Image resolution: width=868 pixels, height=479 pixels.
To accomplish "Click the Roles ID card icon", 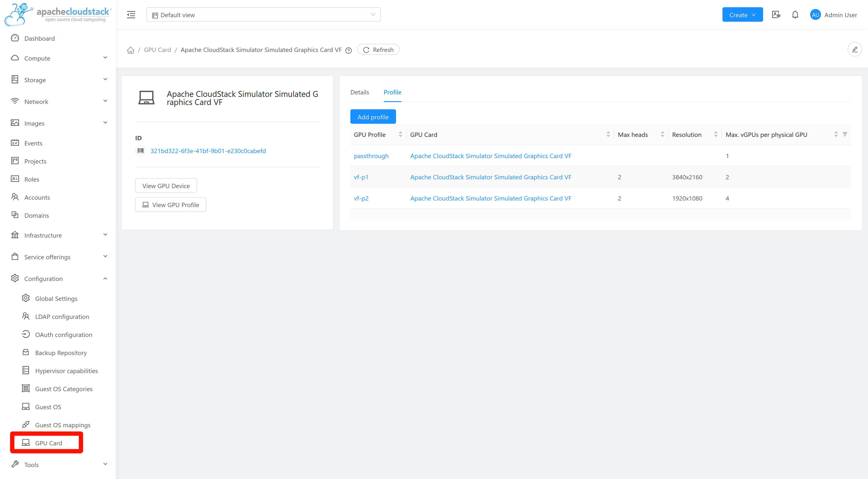I will coord(15,179).
